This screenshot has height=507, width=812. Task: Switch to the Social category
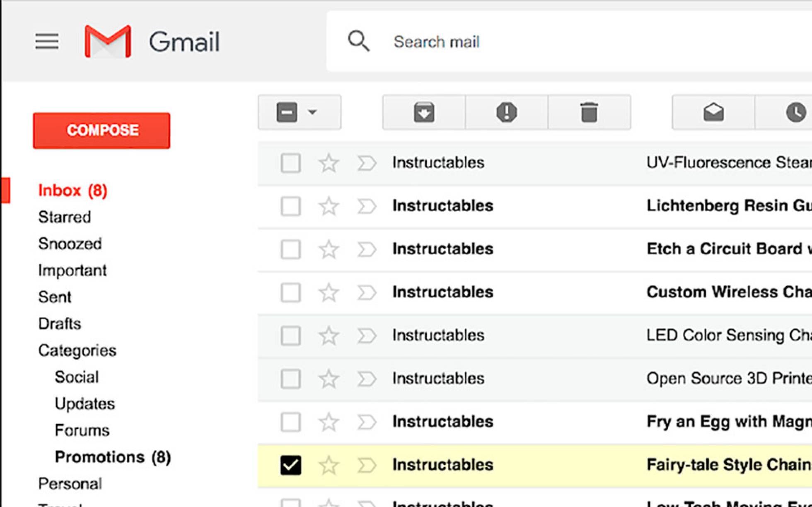pyautogui.click(x=76, y=377)
